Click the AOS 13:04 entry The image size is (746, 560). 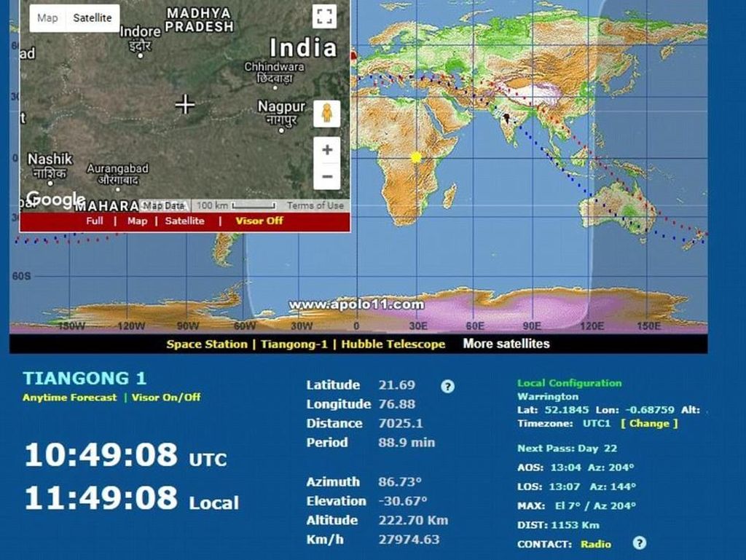(576, 468)
